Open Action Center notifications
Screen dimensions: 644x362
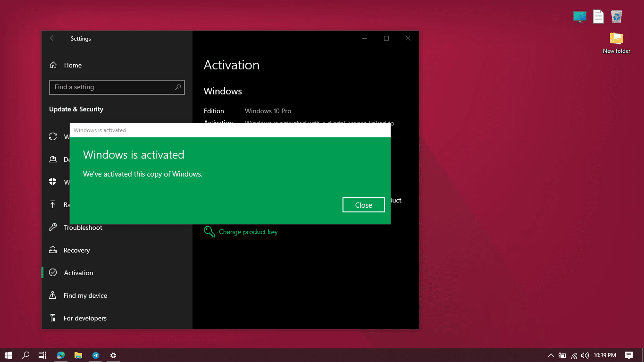point(629,355)
